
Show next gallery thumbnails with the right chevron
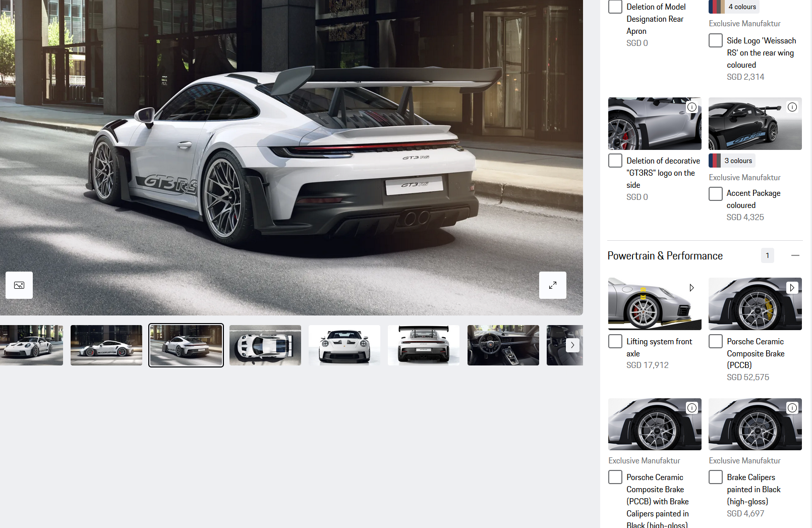click(572, 345)
